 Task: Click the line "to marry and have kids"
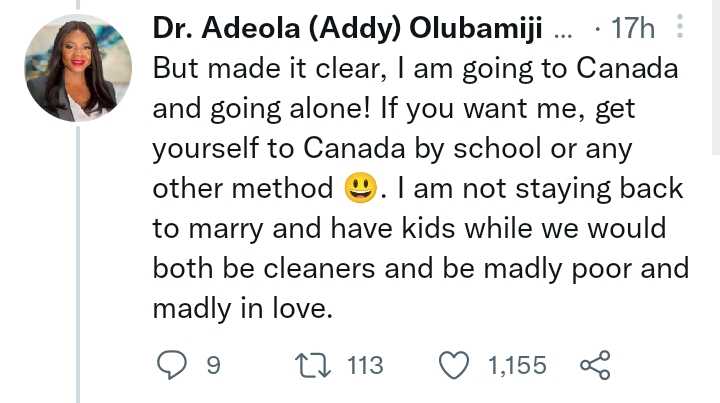300,228
